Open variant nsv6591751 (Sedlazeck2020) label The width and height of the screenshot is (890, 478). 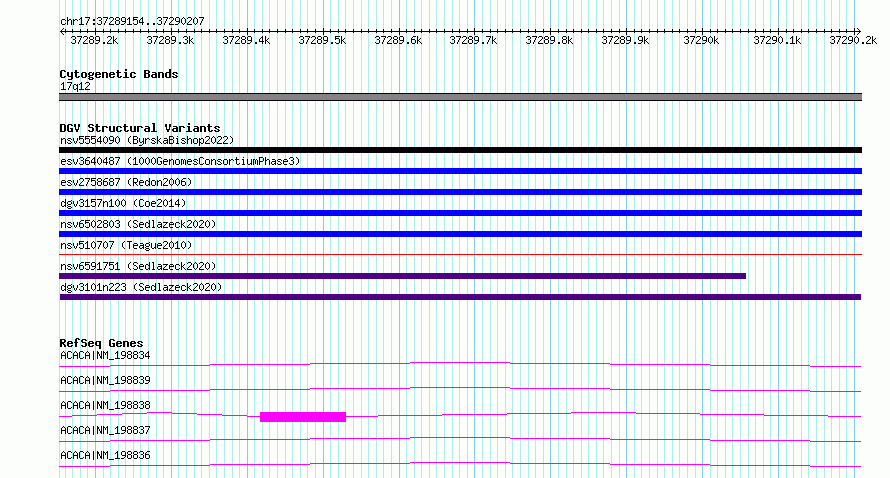point(138,266)
